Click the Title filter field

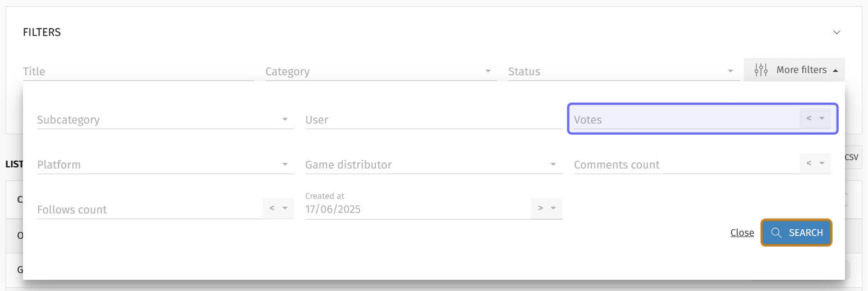pyautogui.click(x=138, y=71)
